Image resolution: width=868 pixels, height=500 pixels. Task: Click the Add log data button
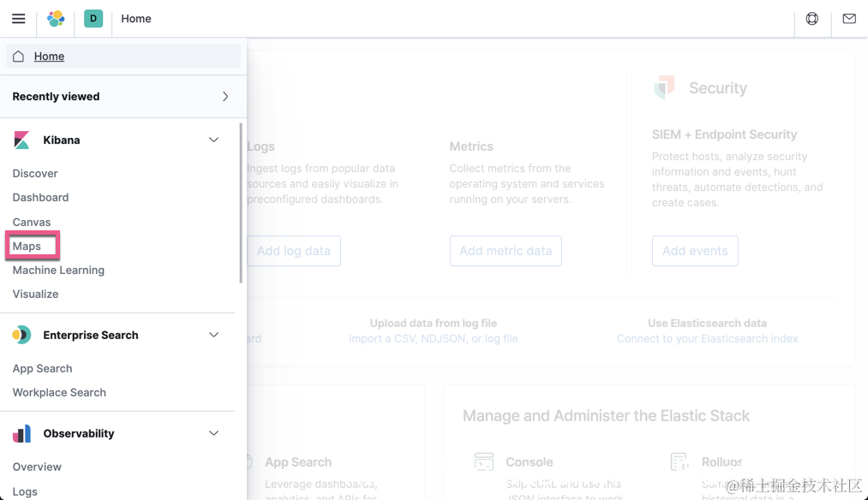[294, 251]
